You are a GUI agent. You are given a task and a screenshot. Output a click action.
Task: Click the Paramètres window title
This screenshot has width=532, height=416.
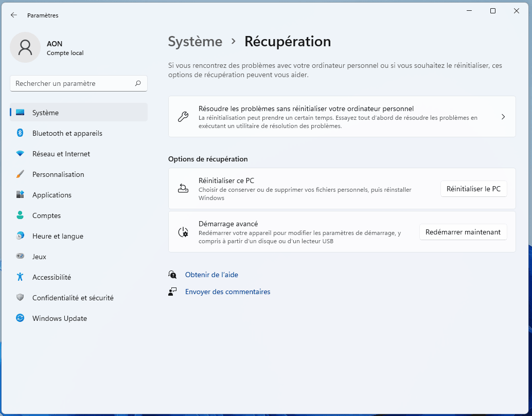[43, 15]
